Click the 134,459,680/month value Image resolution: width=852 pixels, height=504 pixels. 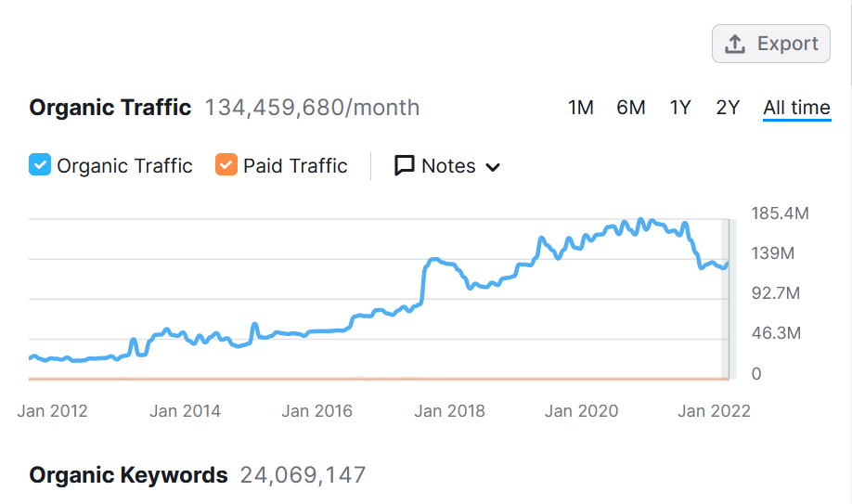tap(312, 108)
